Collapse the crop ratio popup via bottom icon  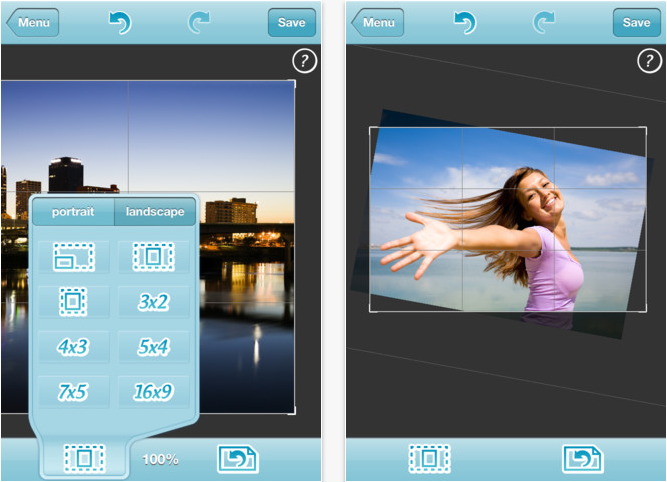pos(84,459)
